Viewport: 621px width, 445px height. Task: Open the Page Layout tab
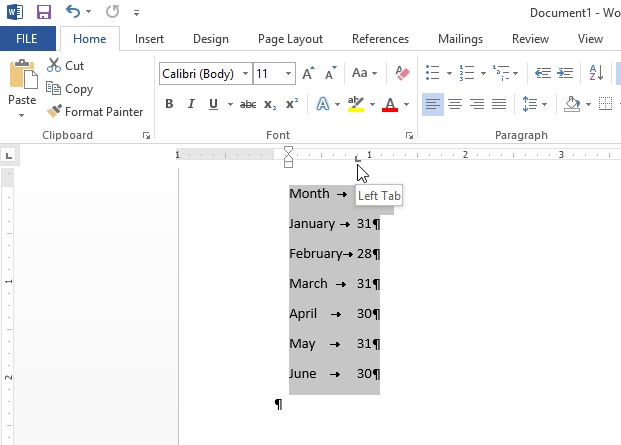pyautogui.click(x=290, y=39)
